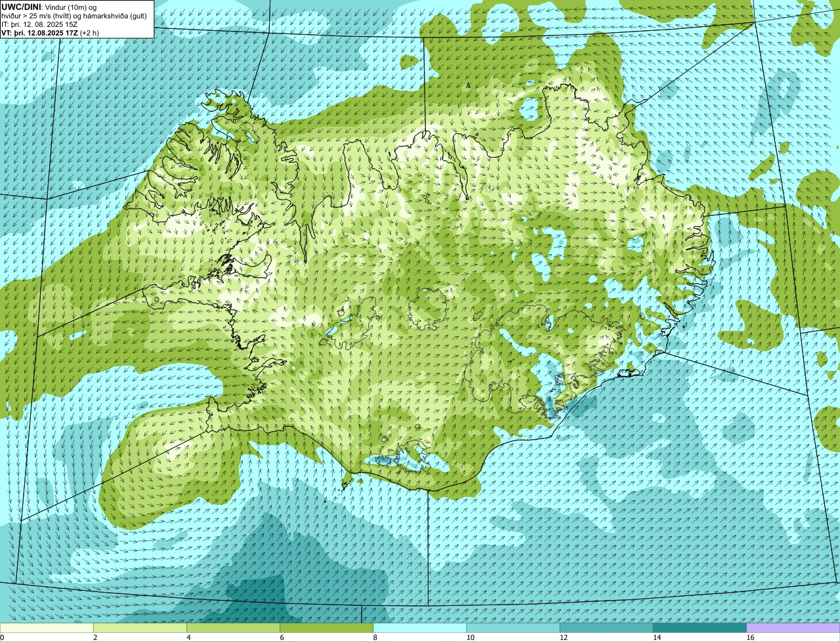Click the legend scale label "8"
This screenshot has height=642, width=840.
tap(375, 637)
